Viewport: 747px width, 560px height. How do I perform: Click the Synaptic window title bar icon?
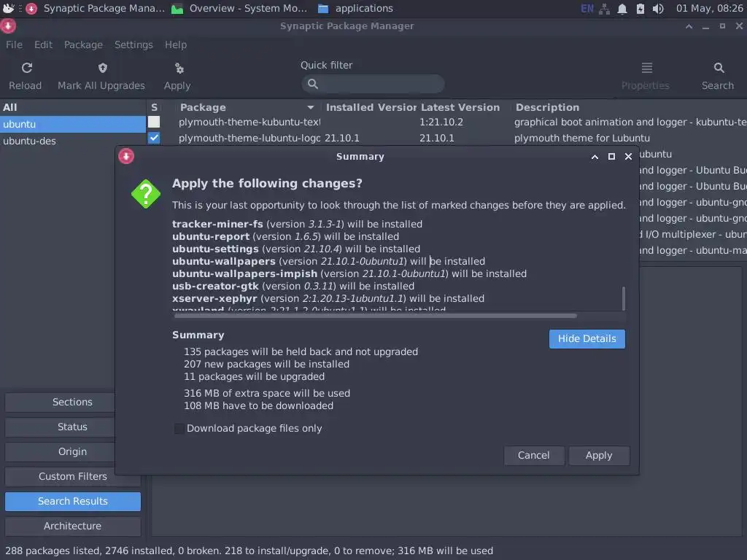[x=8, y=26]
